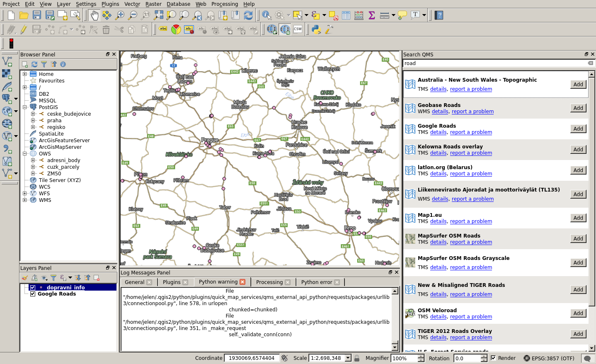Open the Scale dropdown arrow
Screen dimensions: 596x364
348,358
